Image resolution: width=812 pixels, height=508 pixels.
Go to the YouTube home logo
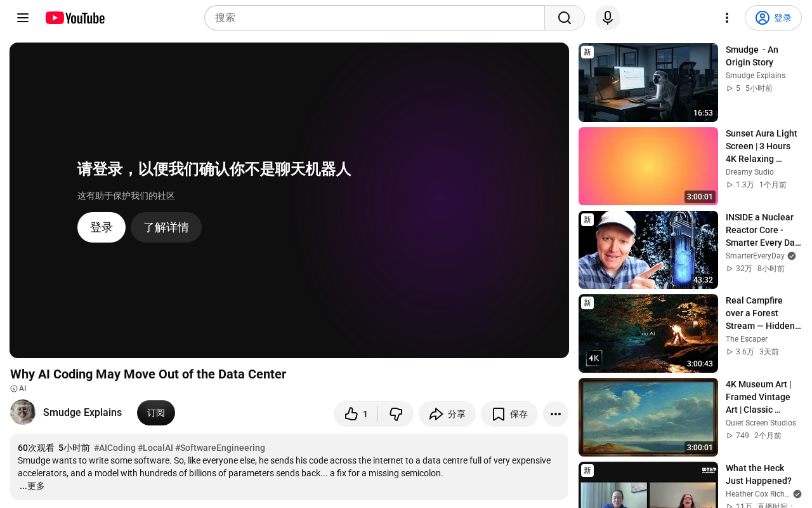[x=75, y=18]
